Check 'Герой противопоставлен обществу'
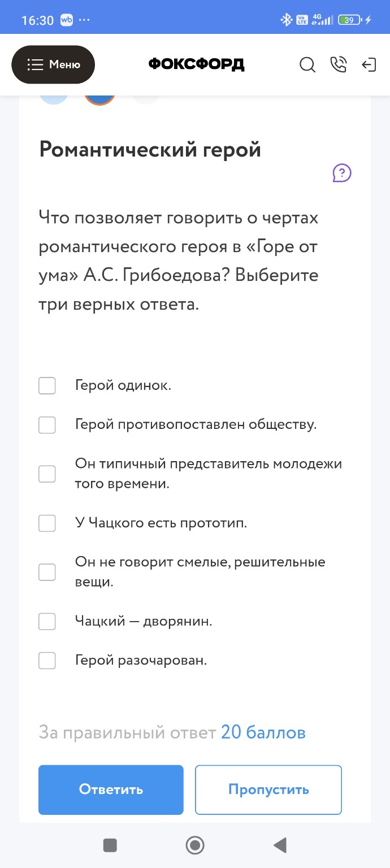390x868 pixels. 47,424
